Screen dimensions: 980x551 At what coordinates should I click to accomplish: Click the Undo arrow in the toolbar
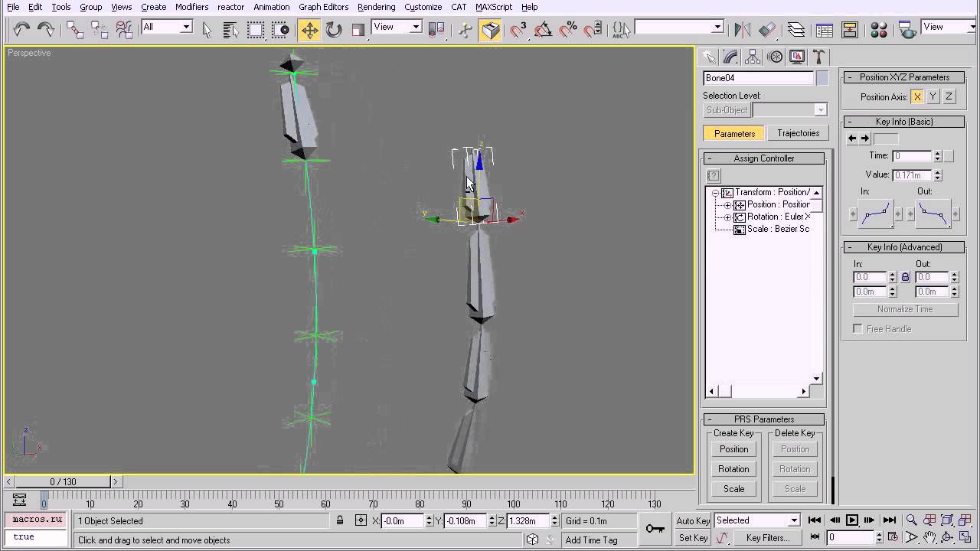(x=21, y=30)
